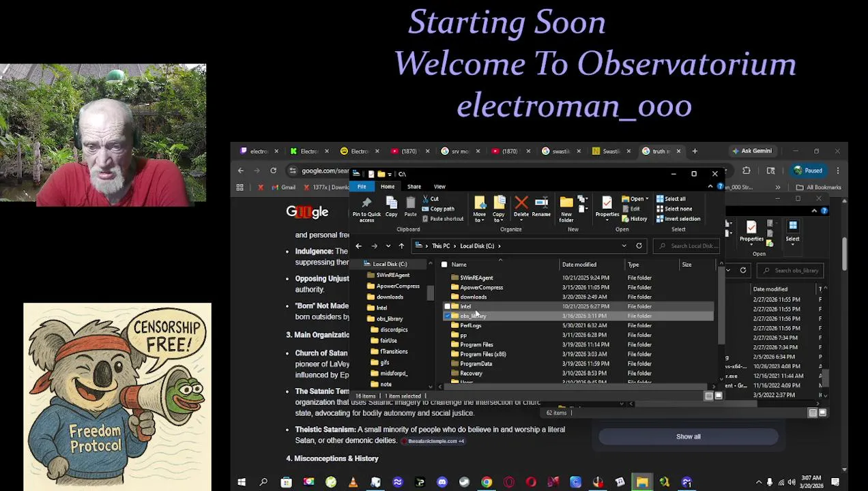
Task: Open Google Chrome from taskbar
Action: point(487,483)
